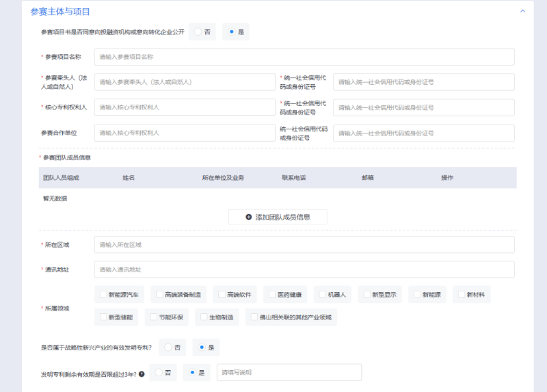Focus the 通讯地址 input field
The image size is (547, 392).
[304, 270]
